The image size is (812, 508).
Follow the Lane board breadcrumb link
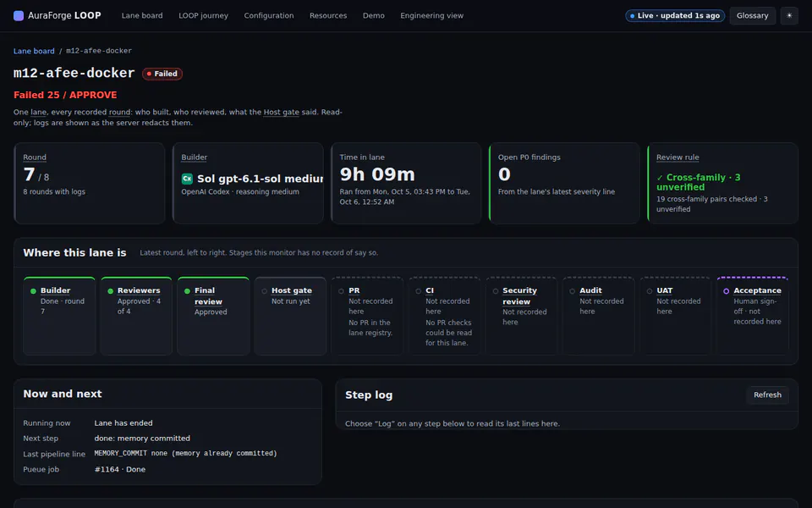[34, 51]
